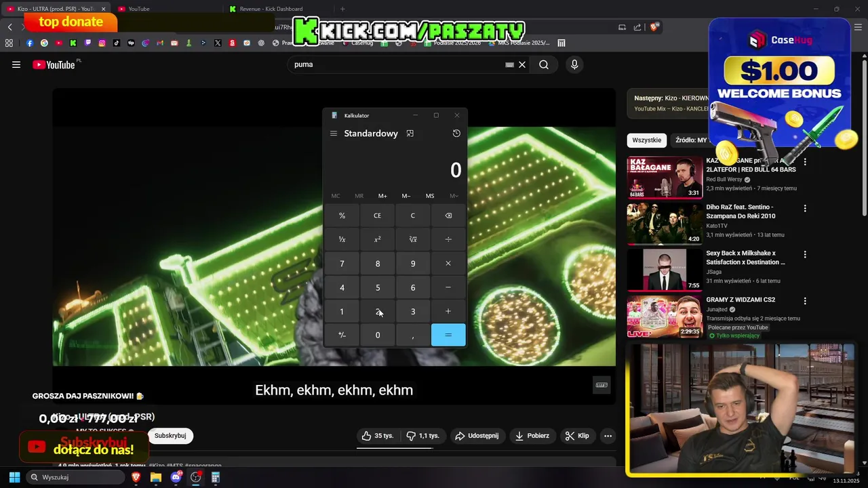
Task: Click the blue equals key
Action: (448, 335)
